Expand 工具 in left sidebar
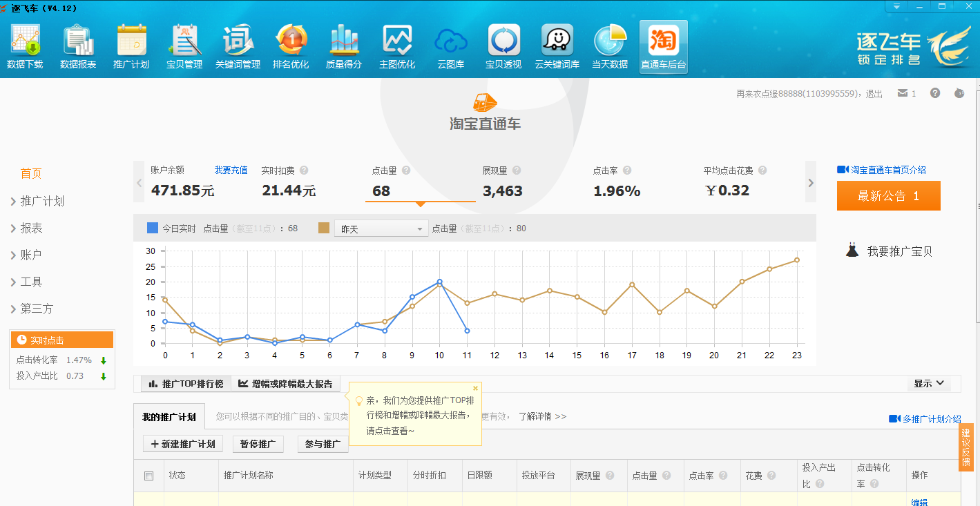 (x=27, y=282)
